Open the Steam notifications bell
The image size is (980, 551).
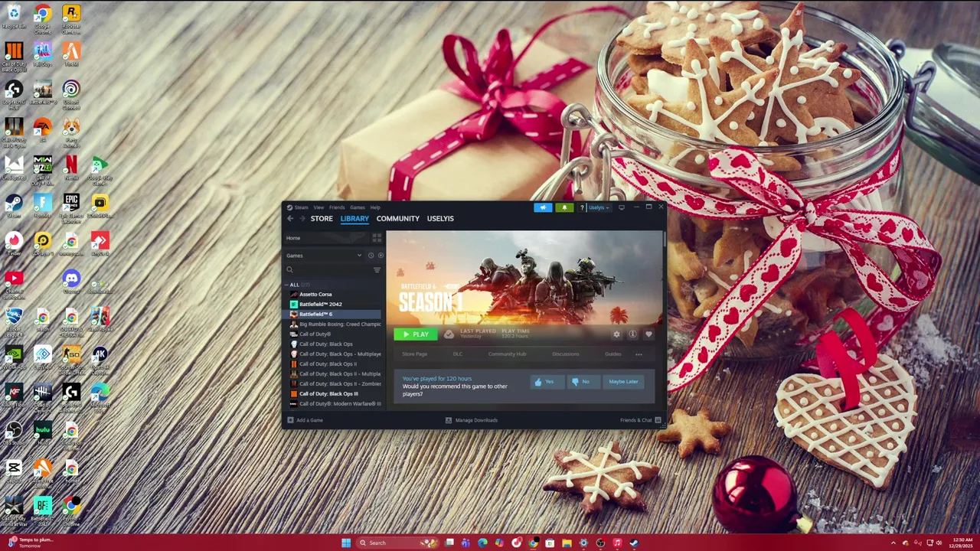(x=564, y=207)
